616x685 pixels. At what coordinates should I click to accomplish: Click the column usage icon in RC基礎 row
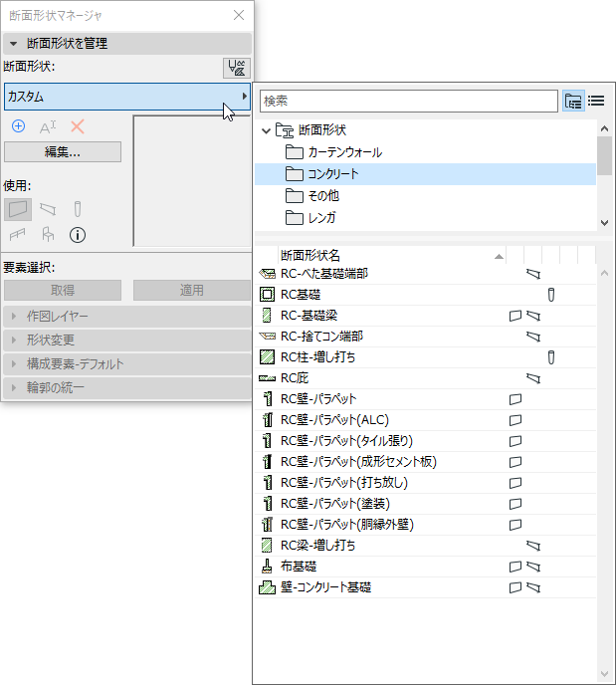(551, 295)
